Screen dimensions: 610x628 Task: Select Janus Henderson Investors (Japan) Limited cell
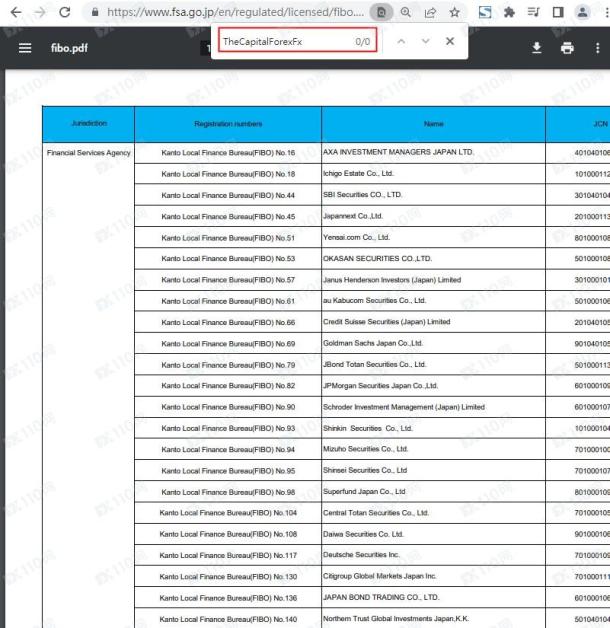tap(433, 280)
